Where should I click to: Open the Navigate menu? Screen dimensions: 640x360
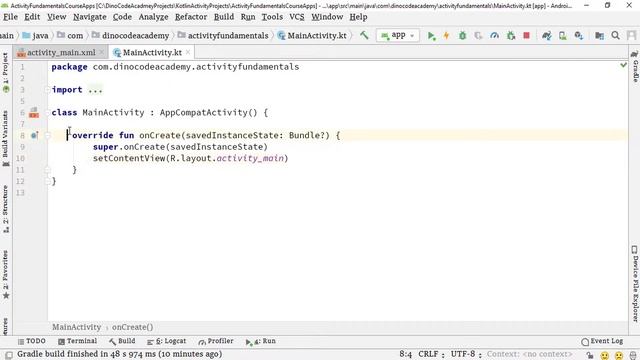[90, 17]
